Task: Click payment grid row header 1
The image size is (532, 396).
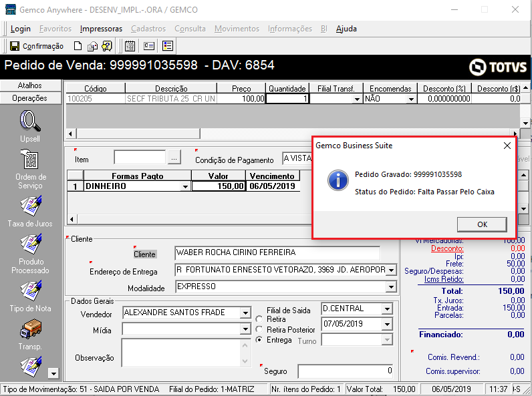Action: pyautogui.click(x=76, y=186)
